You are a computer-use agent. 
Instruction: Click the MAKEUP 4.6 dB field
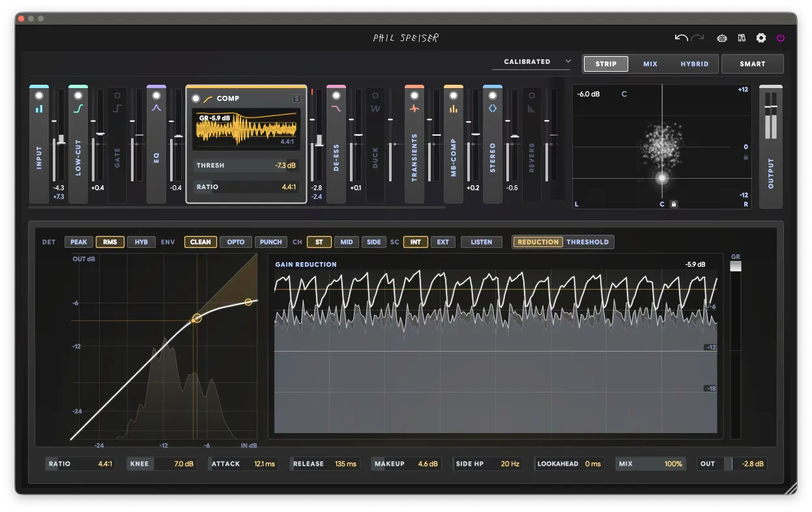[x=407, y=464]
